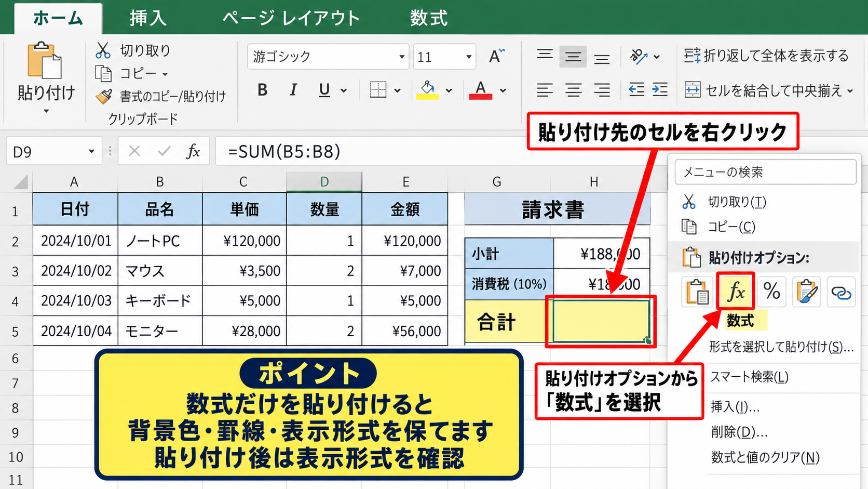Click the select-all corner triangle
Viewport: 868px width, 489px height.
[20, 182]
